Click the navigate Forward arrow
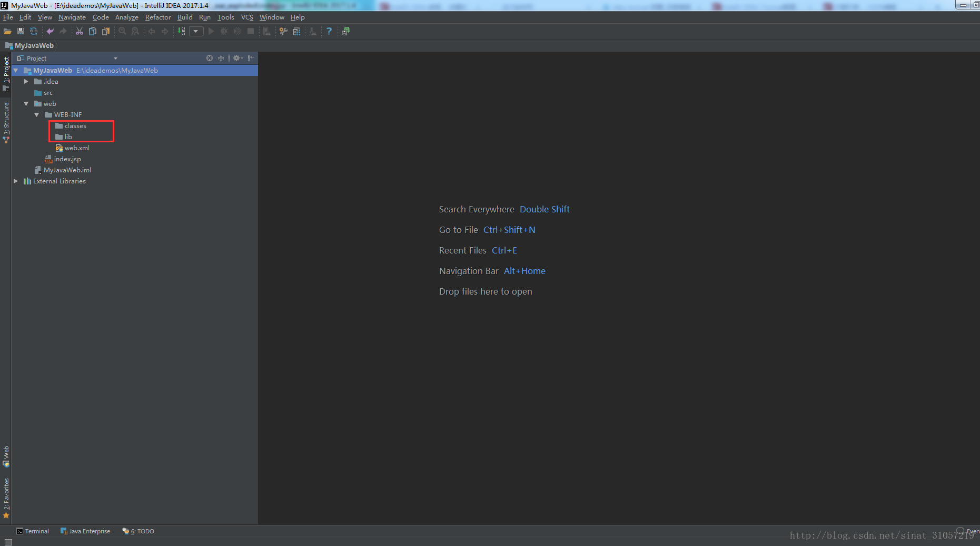 point(165,32)
